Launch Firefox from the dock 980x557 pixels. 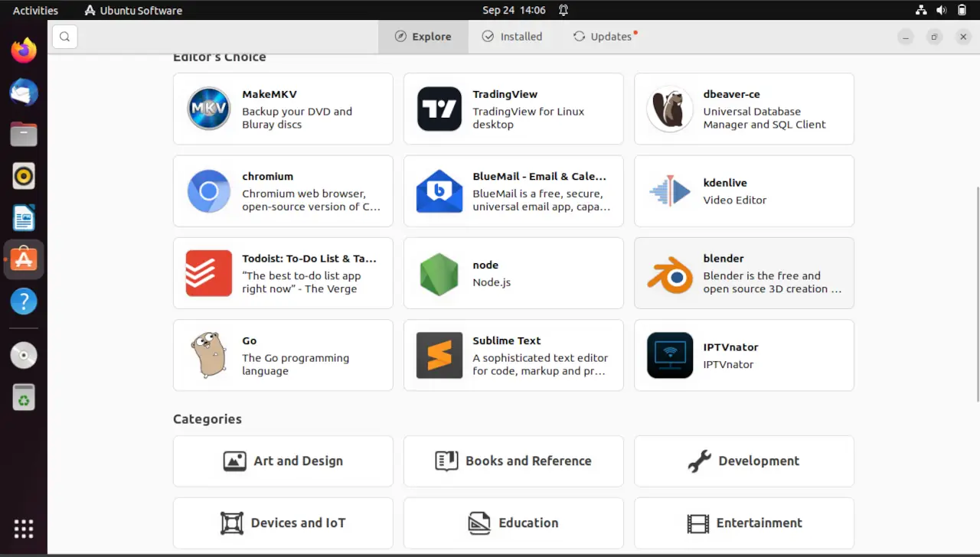coord(24,50)
